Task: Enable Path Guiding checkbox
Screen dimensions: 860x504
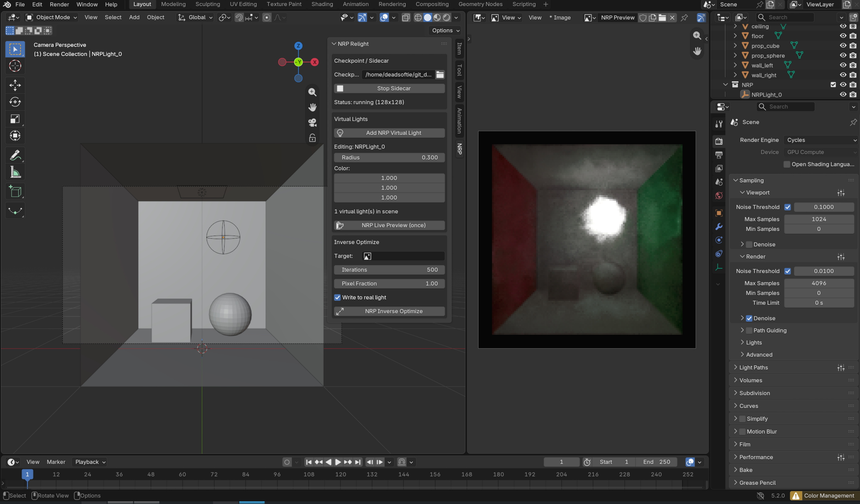Action: pyautogui.click(x=749, y=331)
